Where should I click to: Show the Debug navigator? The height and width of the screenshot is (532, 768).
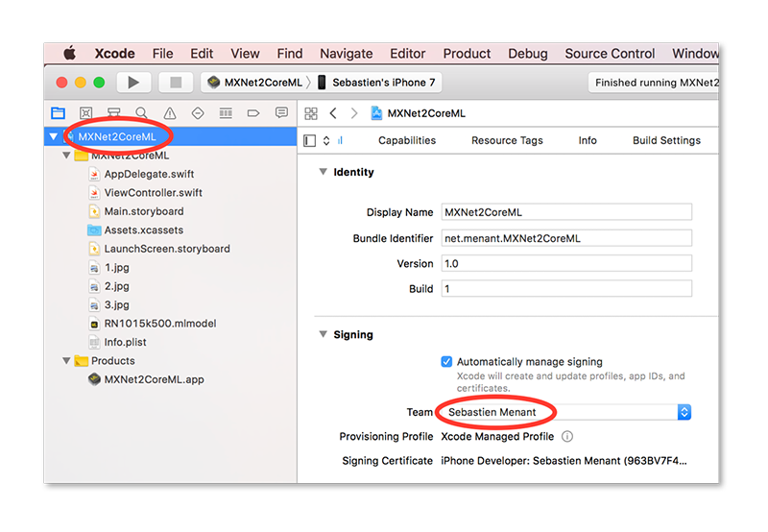(x=226, y=113)
